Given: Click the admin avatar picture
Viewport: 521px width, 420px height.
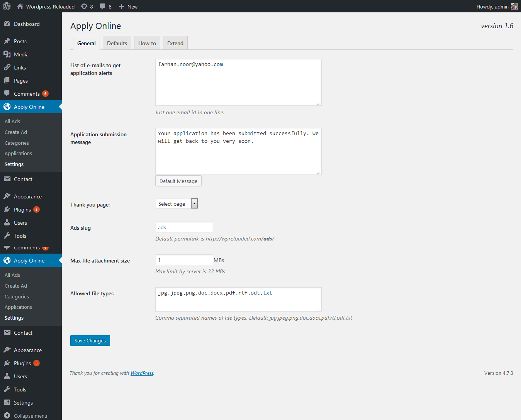Looking at the screenshot, I should coord(514,6).
